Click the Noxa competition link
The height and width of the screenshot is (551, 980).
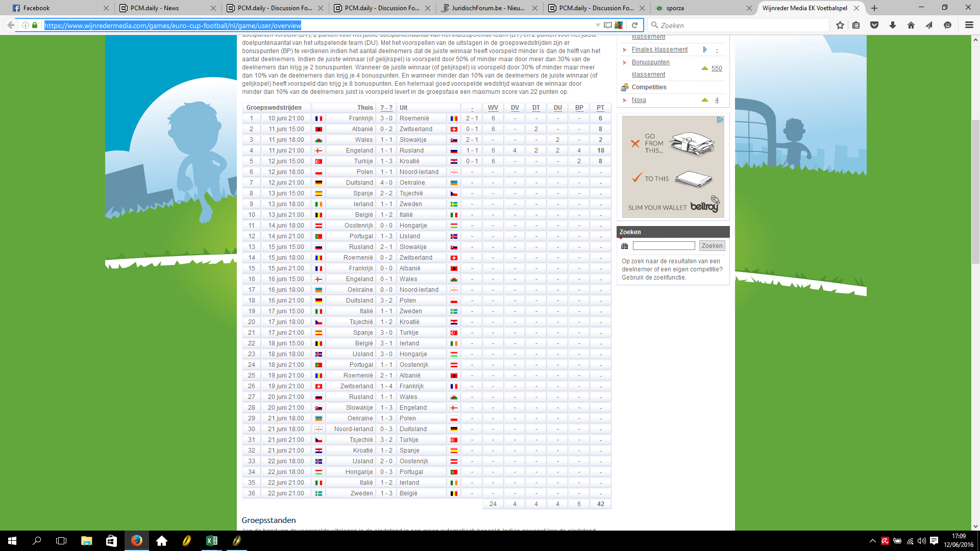click(639, 100)
